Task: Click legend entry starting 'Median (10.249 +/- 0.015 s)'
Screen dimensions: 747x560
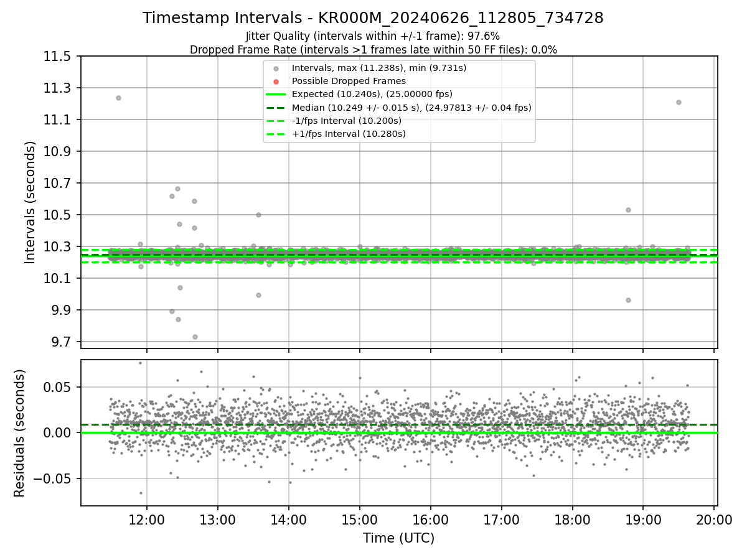Action: [x=411, y=108]
